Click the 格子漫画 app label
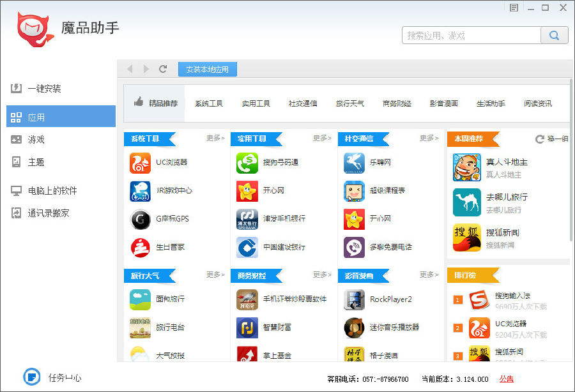 tap(383, 356)
